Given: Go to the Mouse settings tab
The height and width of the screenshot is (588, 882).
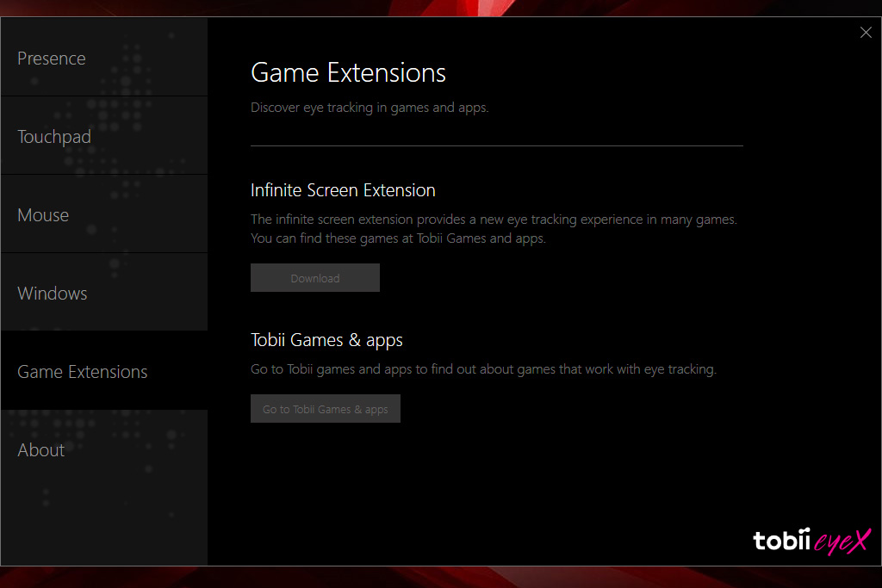Looking at the screenshot, I should pos(104,214).
